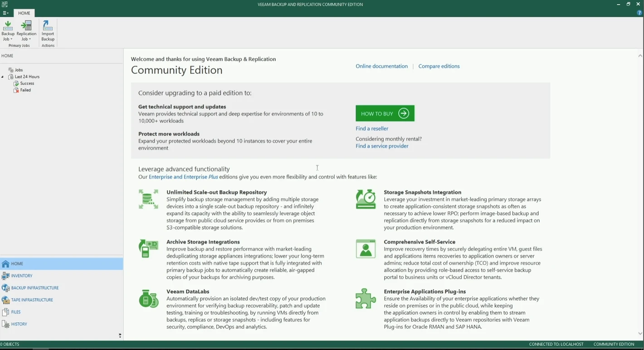Click COMMUNITY EDITION in the status bar
Image resolution: width=644 pixels, height=350 pixels.
coord(614,345)
